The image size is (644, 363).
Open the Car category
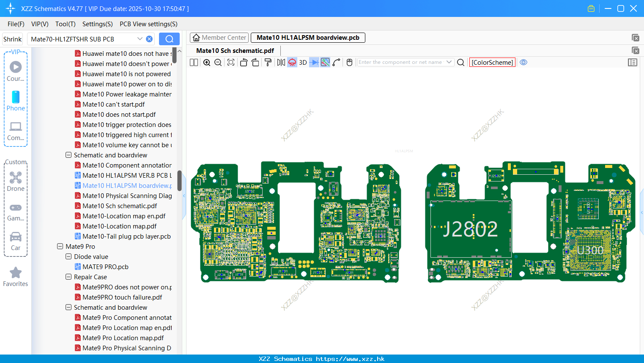click(x=16, y=241)
